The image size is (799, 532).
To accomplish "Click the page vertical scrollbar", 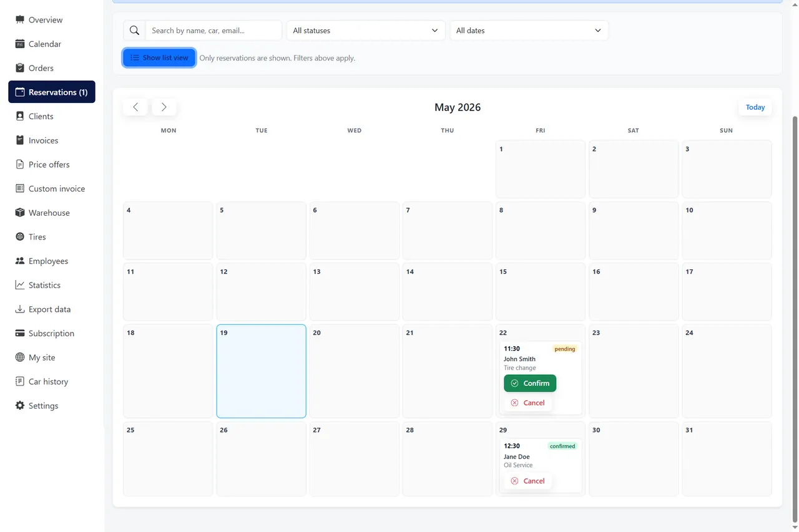I will pyautogui.click(x=795, y=318).
